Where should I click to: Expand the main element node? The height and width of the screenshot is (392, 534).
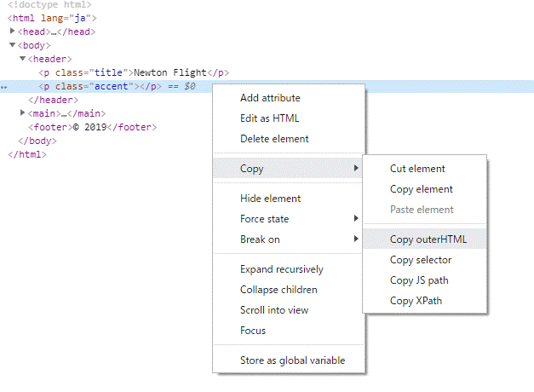22,112
